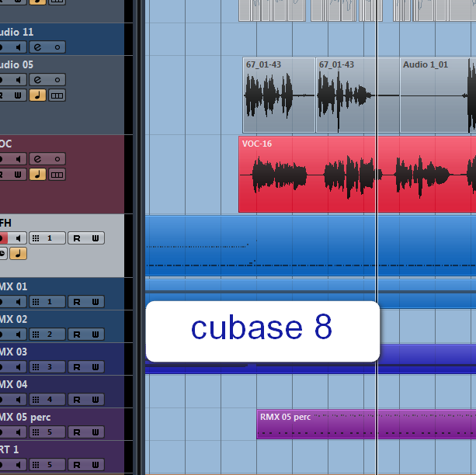Enable write automation W on RMX 02
This screenshot has height=475, width=476.
[96, 335]
